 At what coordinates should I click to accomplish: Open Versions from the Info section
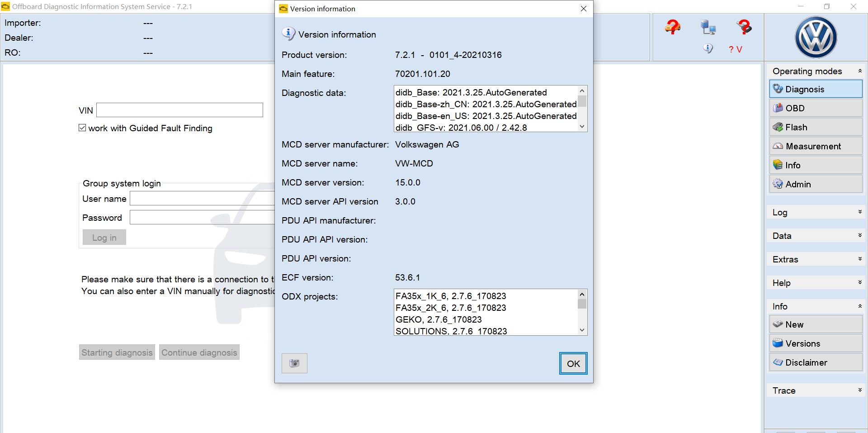click(x=816, y=343)
